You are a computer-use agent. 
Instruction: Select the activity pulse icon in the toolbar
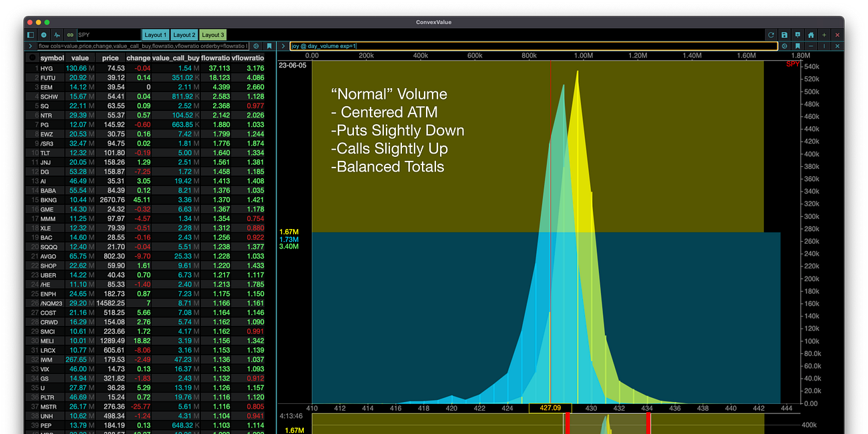point(57,35)
